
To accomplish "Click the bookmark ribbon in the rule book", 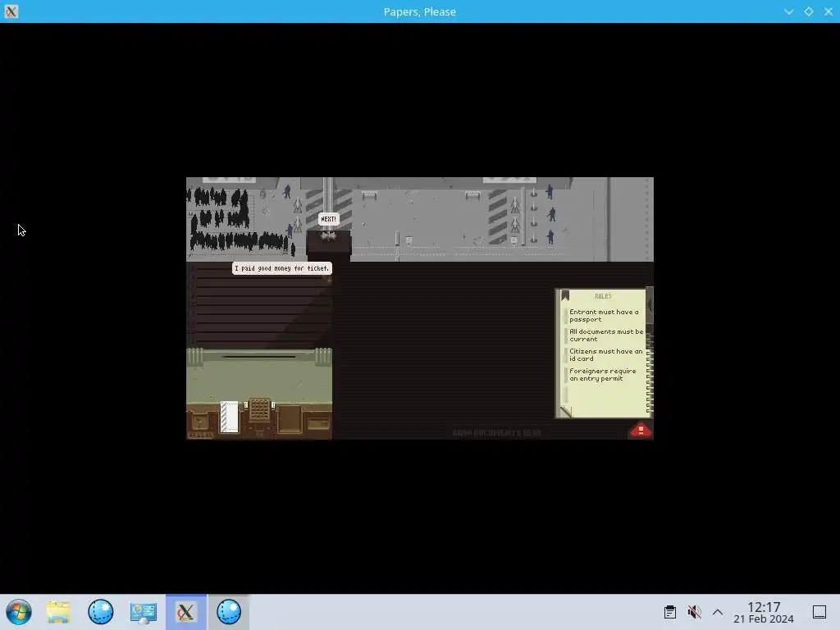I will pos(565,295).
